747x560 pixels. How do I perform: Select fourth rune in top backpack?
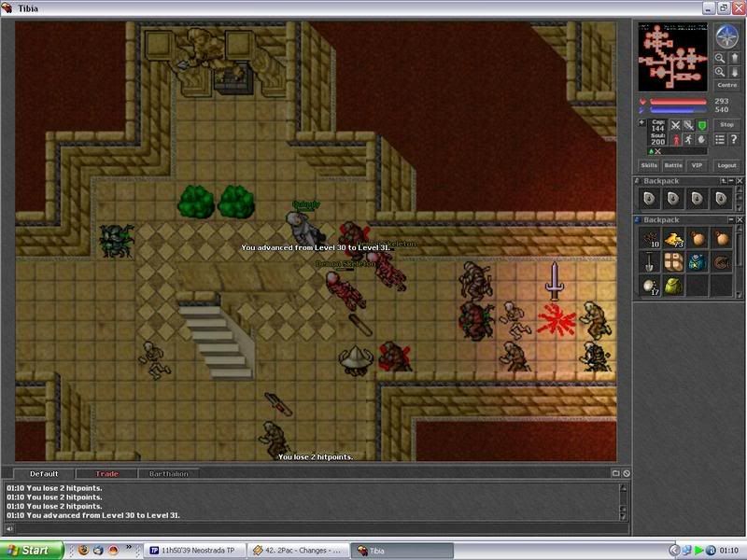721,199
